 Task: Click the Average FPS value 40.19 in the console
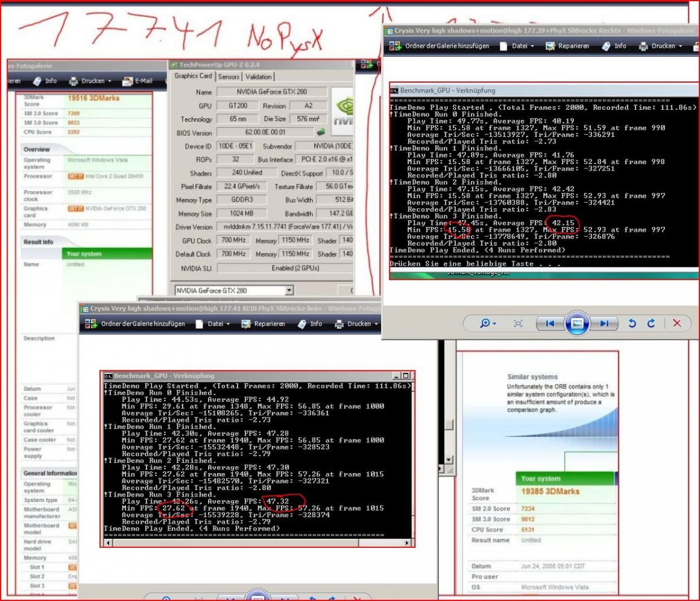point(563,121)
